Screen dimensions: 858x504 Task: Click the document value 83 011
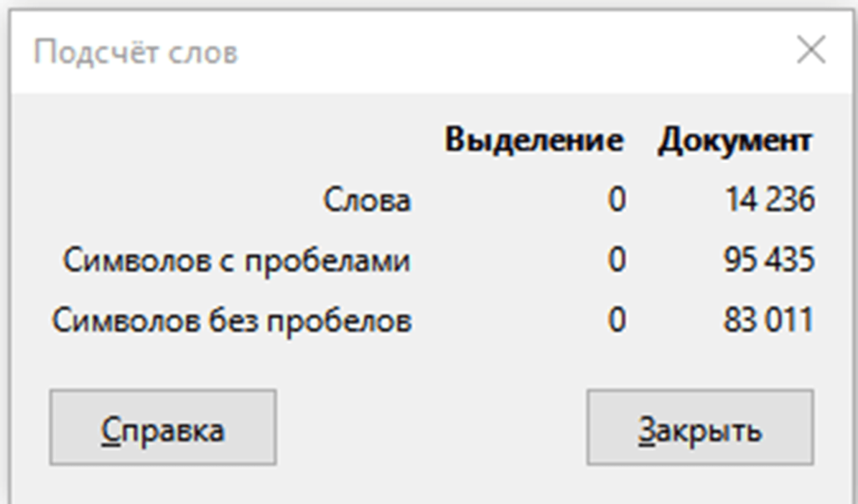click(769, 321)
